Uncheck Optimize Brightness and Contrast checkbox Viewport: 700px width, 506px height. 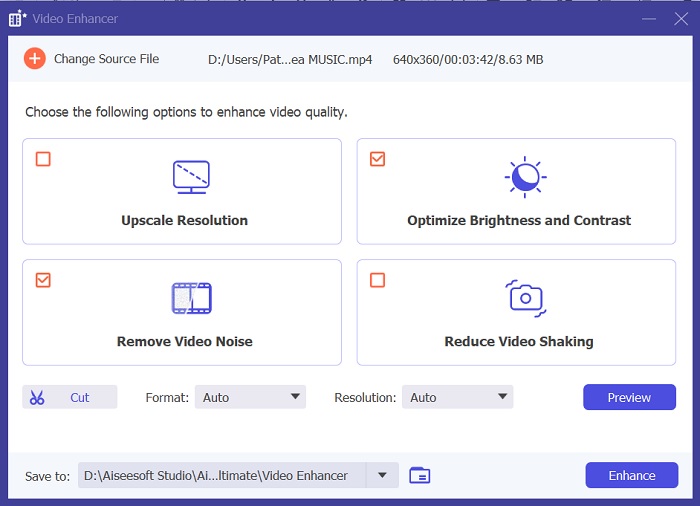(377, 159)
